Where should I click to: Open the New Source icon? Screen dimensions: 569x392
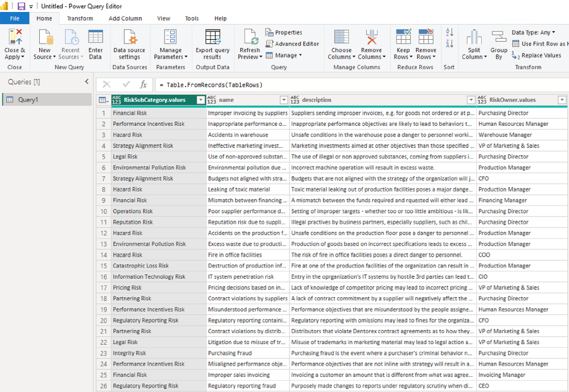click(45, 37)
